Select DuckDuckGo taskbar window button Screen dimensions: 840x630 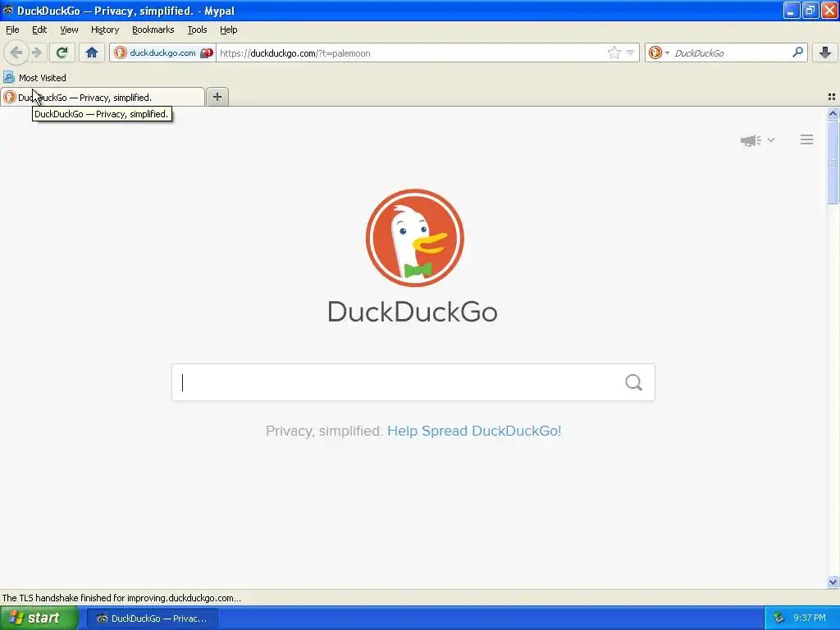(153, 619)
